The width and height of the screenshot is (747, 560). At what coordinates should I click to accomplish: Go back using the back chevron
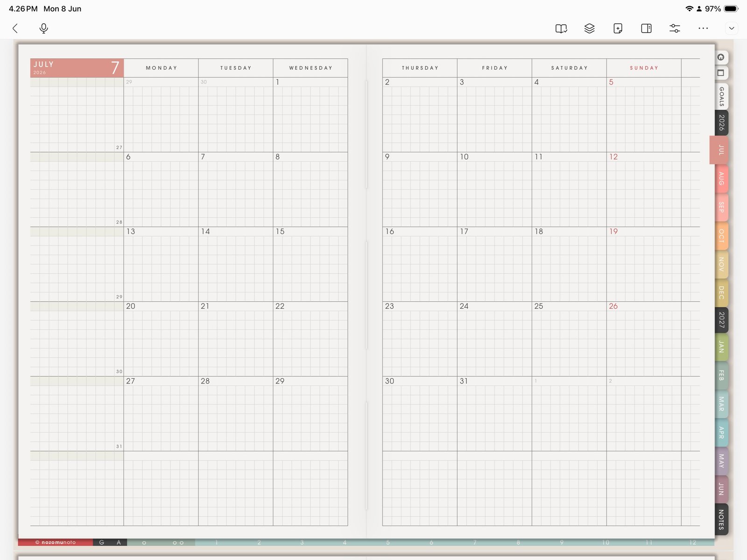tap(15, 28)
